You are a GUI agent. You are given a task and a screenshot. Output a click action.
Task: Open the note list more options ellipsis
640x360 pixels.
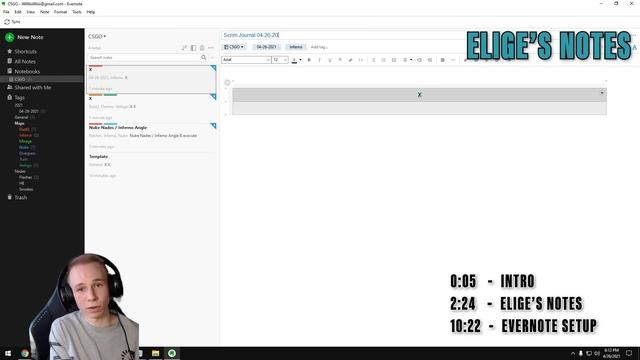211,48
